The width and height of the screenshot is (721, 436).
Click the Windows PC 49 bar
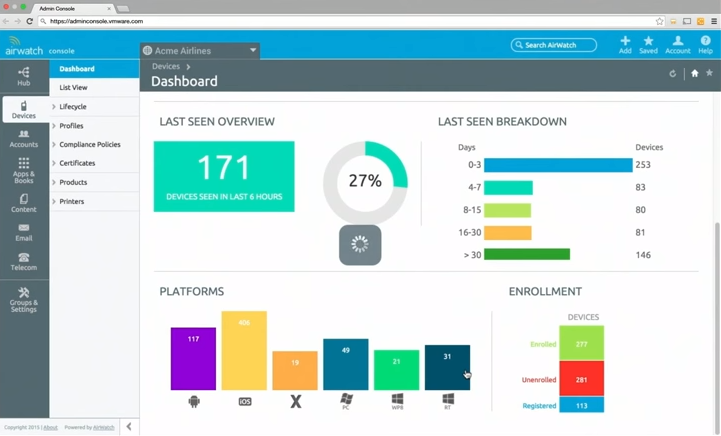coord(346,364)
